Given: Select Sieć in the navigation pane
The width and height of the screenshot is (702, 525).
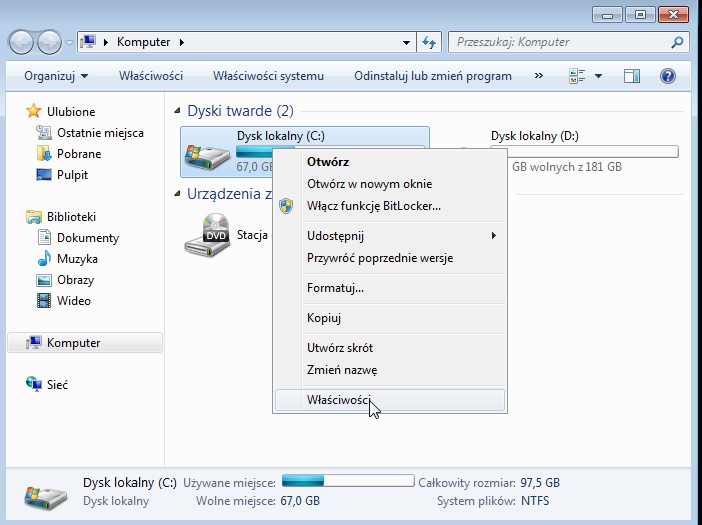Looking at the screenshot, I should tap(57, 384).
